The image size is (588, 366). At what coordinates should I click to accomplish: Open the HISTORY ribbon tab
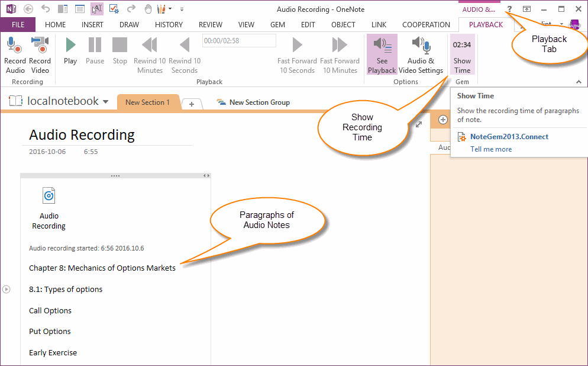pos(169,25)
